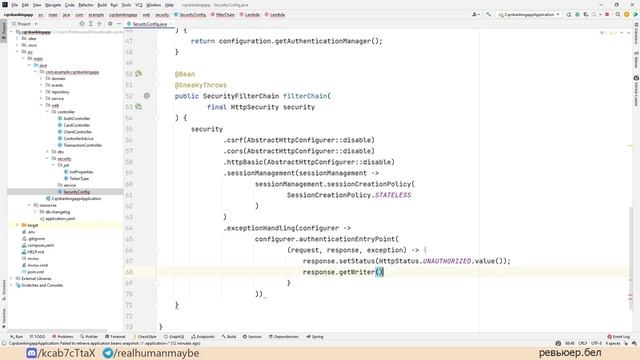
Task: Click the locate opened file target icon
Action: pos(82,24)
